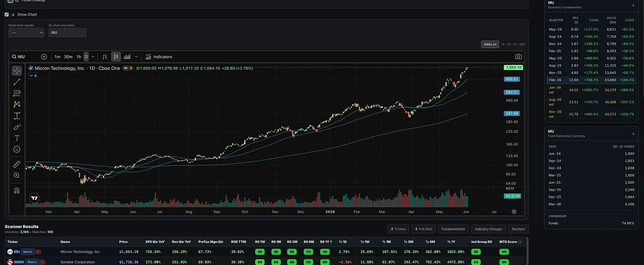Image resolution: width=644 pixels, height=265 pixels.
Task: Open the Fibonacci retracement tools
Action: [x=17, y=93]
